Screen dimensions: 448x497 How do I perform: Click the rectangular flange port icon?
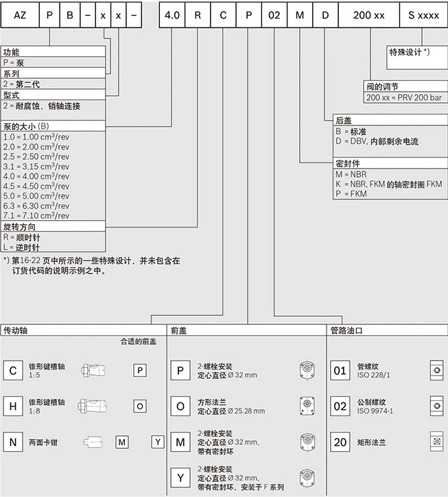point(436,441)
